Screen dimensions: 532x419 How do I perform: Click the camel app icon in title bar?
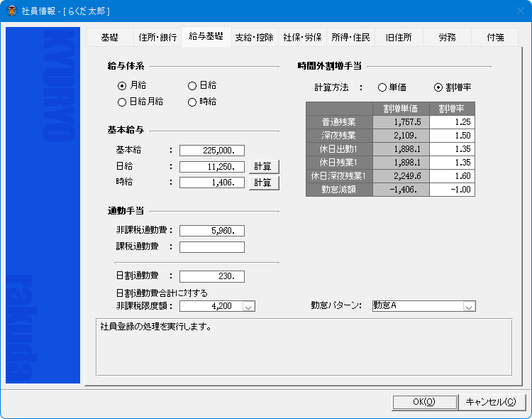pyautogui.click(x=12, y=11)
